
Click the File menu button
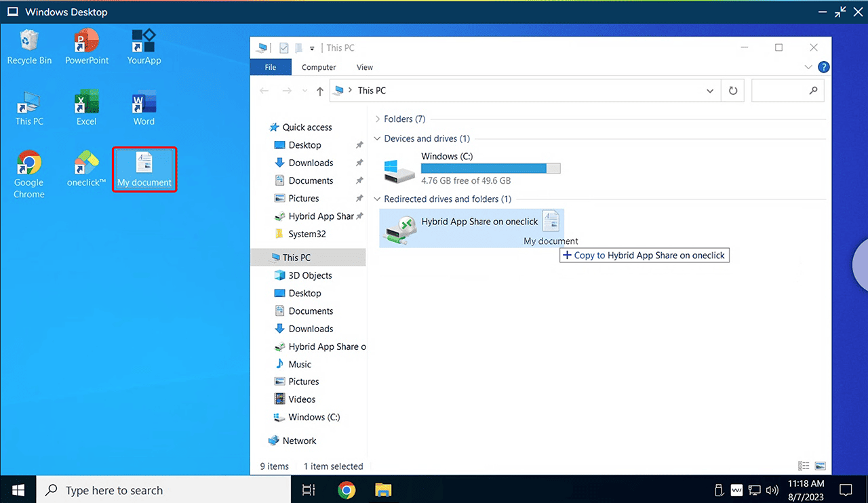[x=271, y=67]
